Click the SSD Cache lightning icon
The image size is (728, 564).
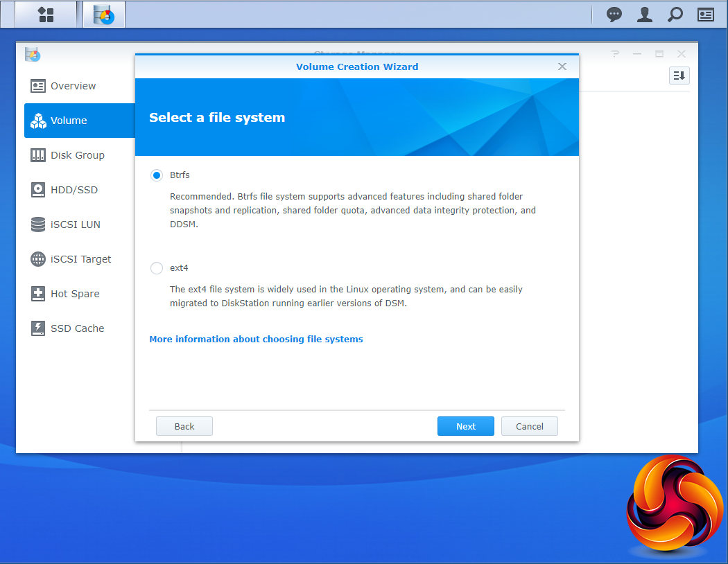coord(38,328)
